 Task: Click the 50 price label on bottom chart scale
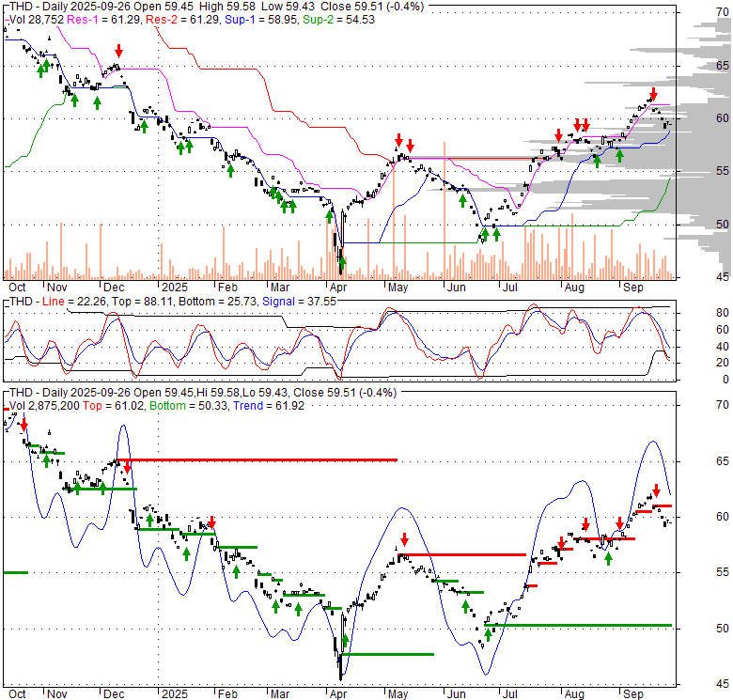(723, 629)
